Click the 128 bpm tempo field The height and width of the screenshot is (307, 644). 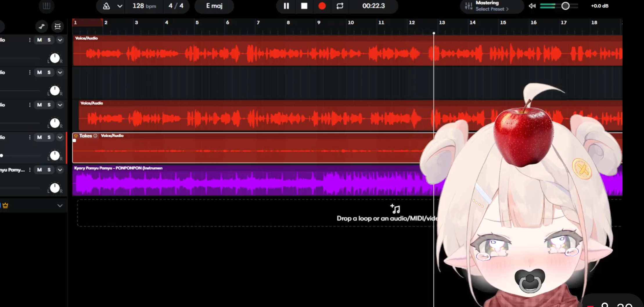click(x=144, y=6)
